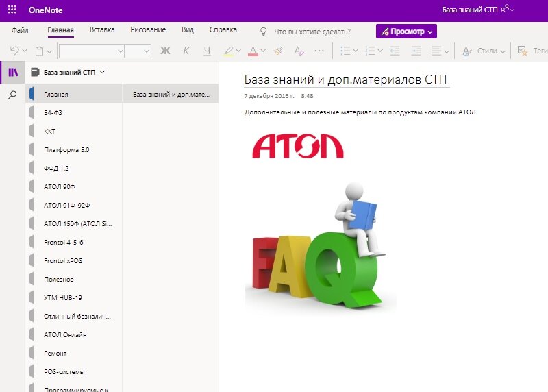The image size is (548, 392).
Task: Click the Теги tag checkbox icon
Action: pyautogui.click(x=522, y=51)
